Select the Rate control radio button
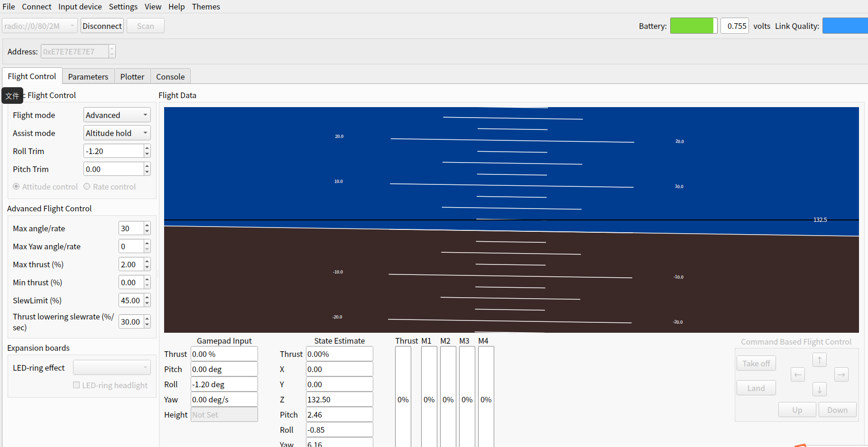 (x=87, y=187)
